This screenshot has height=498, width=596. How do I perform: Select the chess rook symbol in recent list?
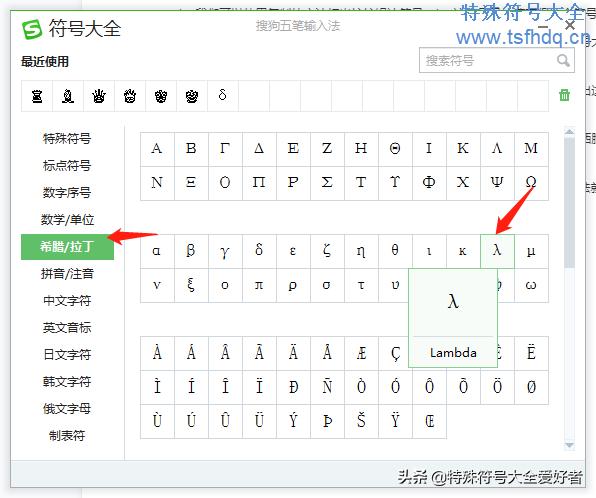pyautogui.click(x=37, y=96)
